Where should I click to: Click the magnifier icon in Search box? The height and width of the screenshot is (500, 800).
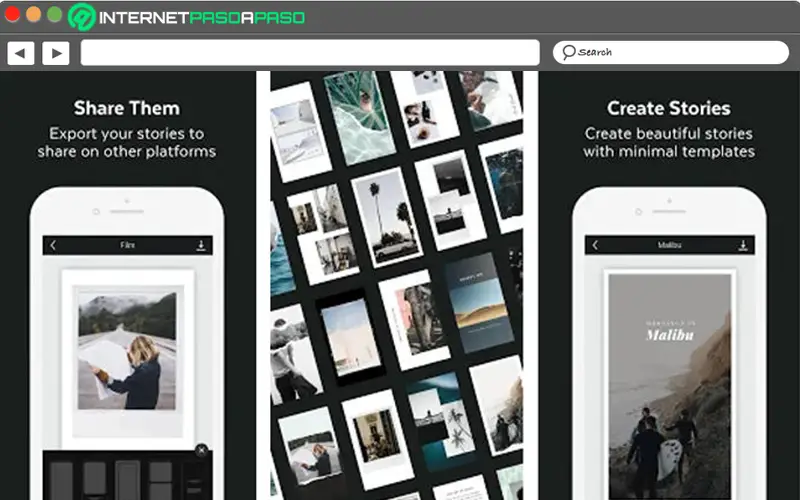[x=568, y=52]
